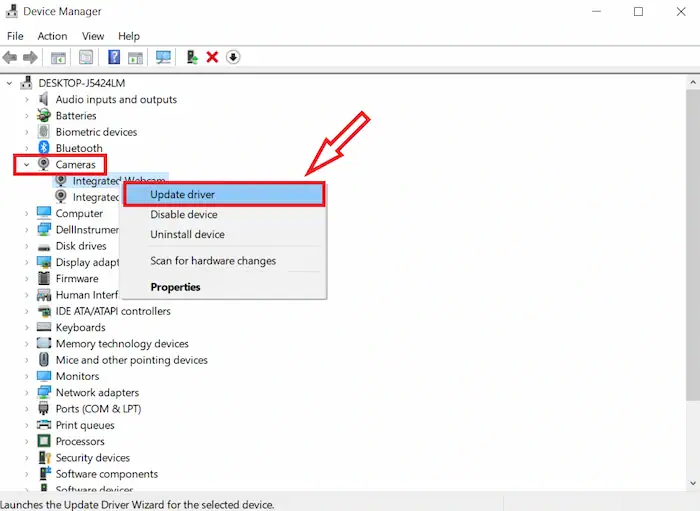This screenshot has height=511, width=700.
Task: Click the Back arrow in the toolbar
Action: click(x=10, y=57)
